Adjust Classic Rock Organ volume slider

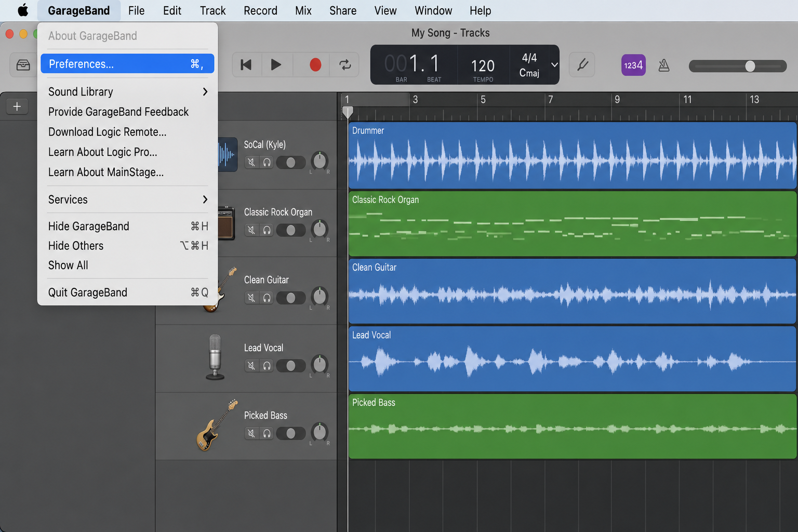point(291,230)
